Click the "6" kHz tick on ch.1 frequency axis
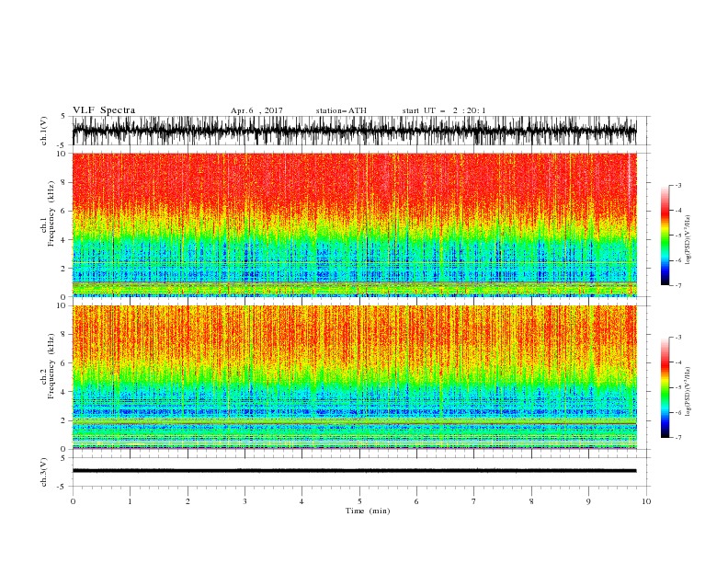Viewport: 728px width, 563px height. click(63, 211)
